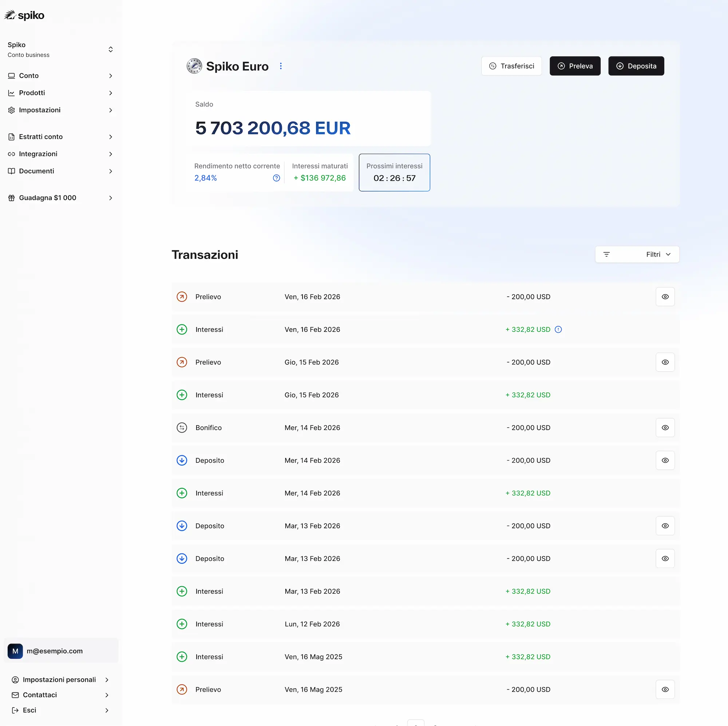Expand the Estratti conto chevron
This screenshot has height=726, width=728.
tap(110, 137)
